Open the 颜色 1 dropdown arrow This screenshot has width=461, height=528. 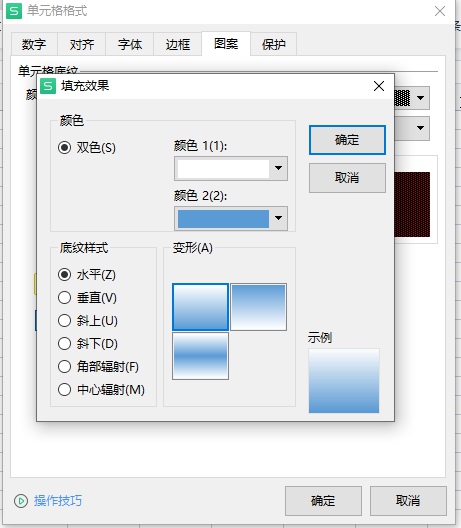(x=278, y=168)
